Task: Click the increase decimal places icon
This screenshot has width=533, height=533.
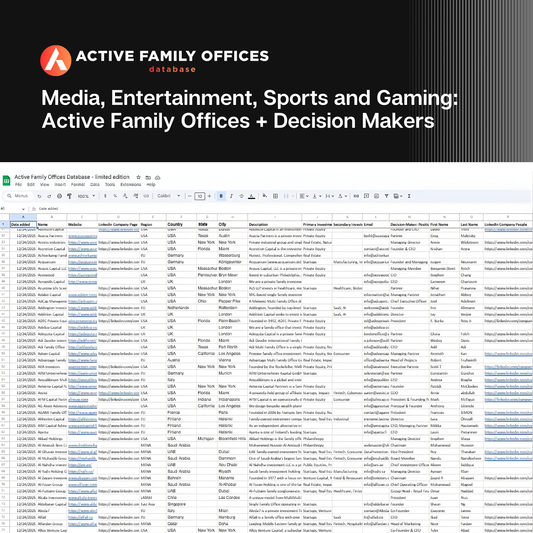Action: (x=136, y=196)
